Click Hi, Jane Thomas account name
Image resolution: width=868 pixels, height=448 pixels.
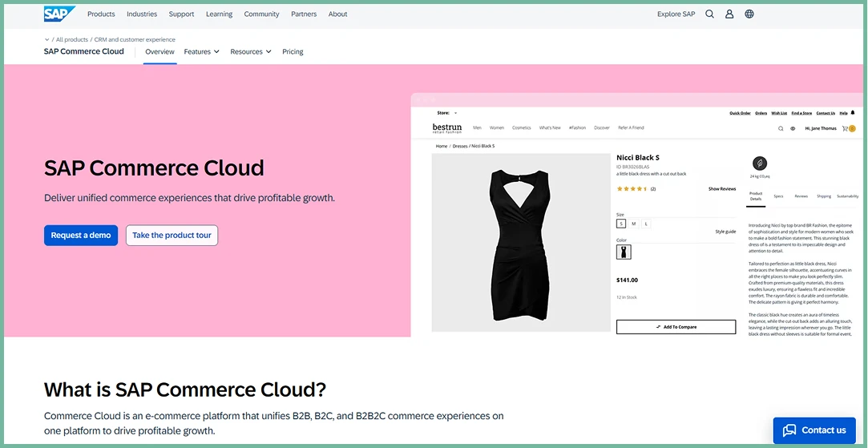(x=821, y=128)
